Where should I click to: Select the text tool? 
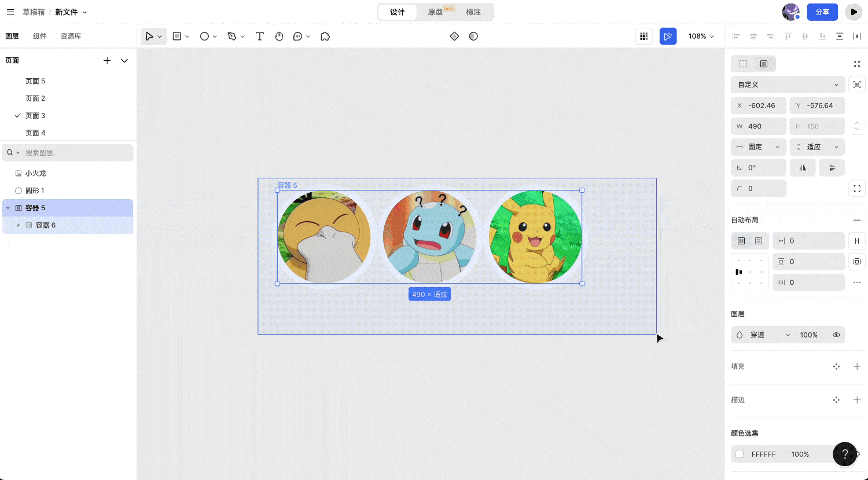260,36
